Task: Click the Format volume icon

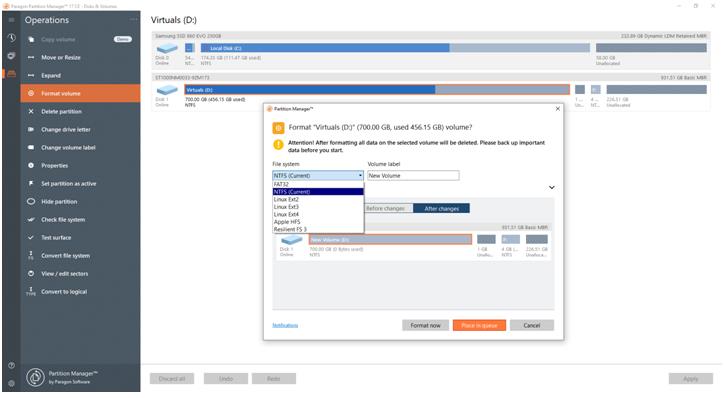Action: pos(31,94)
